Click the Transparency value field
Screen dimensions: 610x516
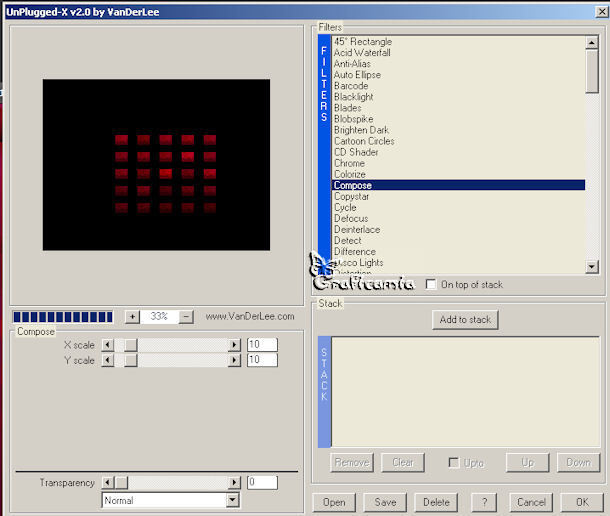(262, 483)
